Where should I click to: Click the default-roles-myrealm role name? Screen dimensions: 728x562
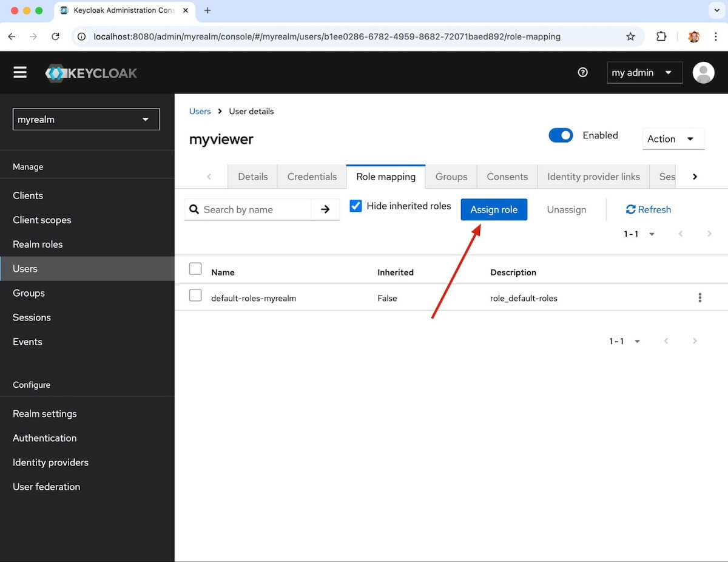point(254,298)
